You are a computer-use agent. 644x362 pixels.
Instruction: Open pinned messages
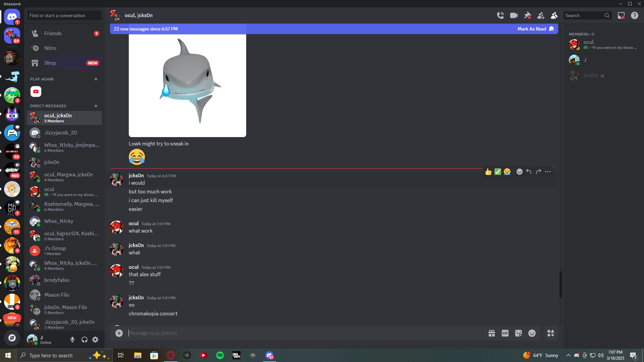click(x=527, y=15)
